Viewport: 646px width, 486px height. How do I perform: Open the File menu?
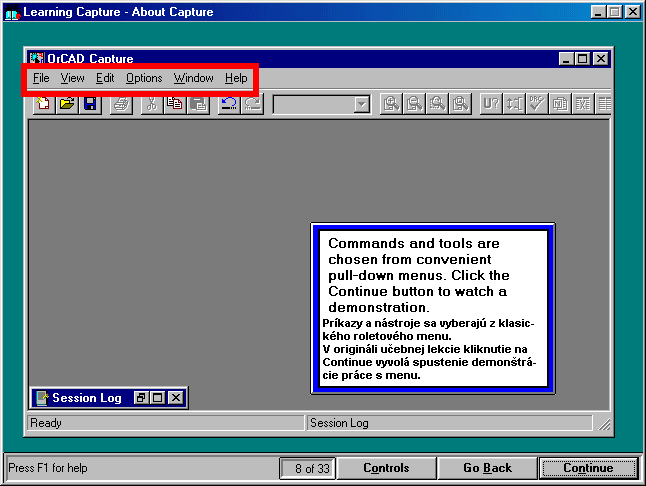(x=41, y=78)
